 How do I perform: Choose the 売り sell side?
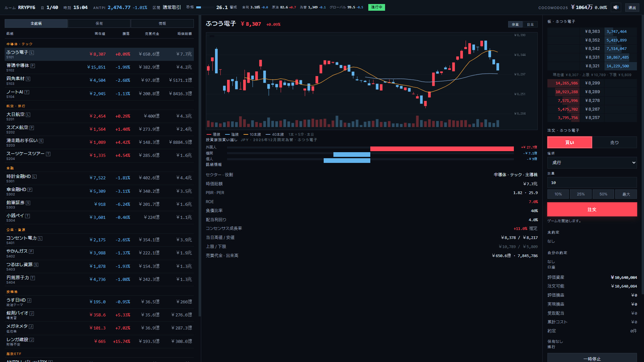click(614, 142)
